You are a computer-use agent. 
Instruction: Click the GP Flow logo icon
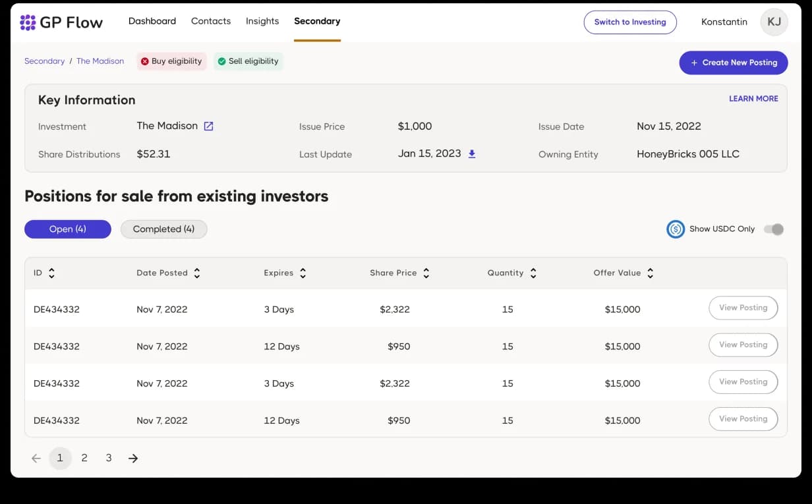(x=28, y=22)
